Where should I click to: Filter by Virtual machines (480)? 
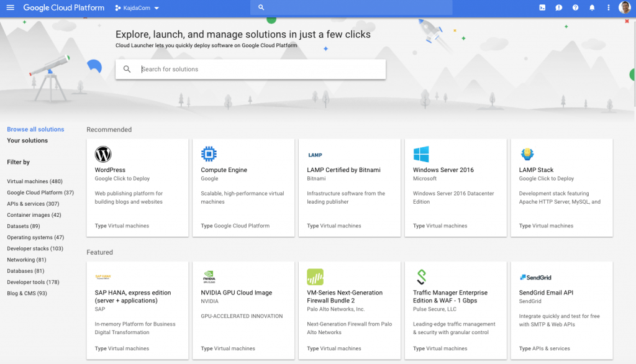pyautogui.click(x=35, y=181)
